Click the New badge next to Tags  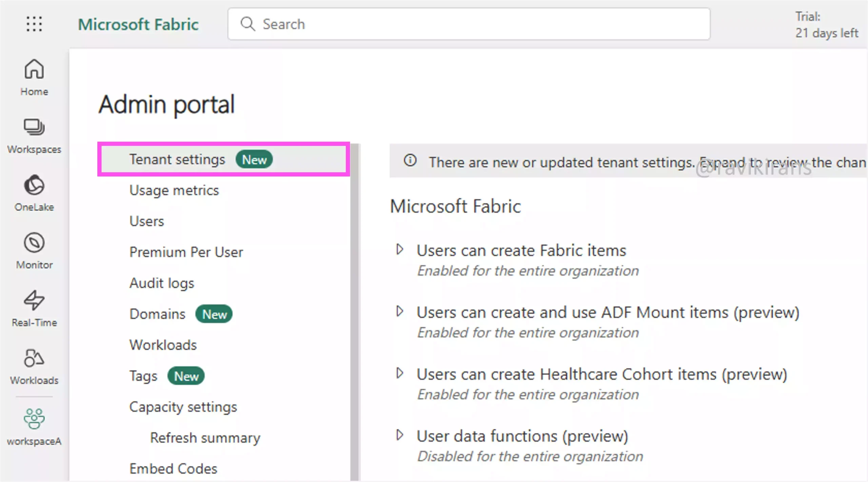coord(186,376)
